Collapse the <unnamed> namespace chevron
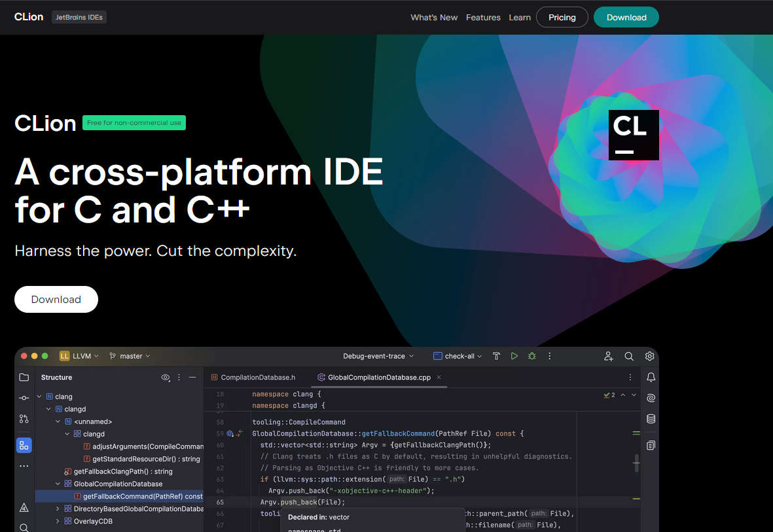This screenshot has width=773, height=532. 58,421
